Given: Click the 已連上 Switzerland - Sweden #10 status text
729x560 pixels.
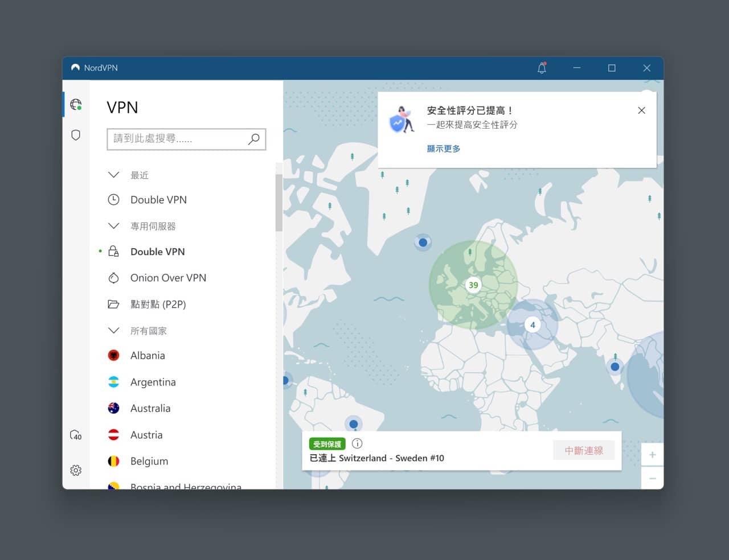Looking at the screenshot, I should [x=376, y=458].
